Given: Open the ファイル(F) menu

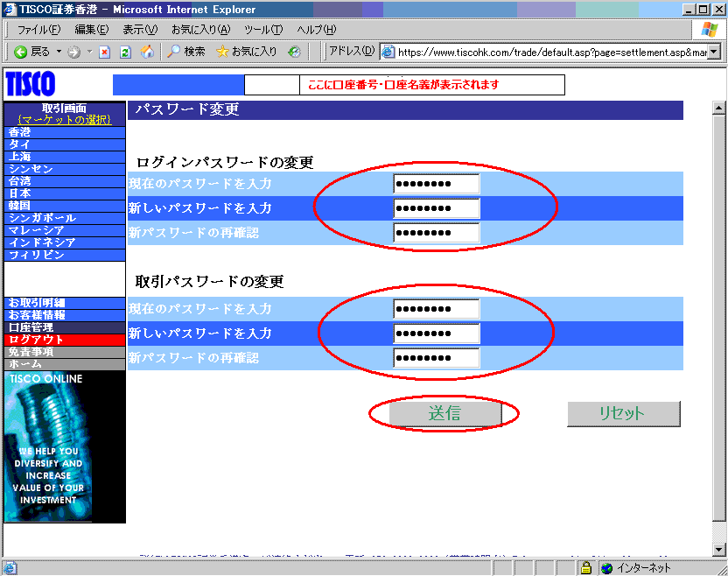Looking at the screenshot, I should click(38, 30).
